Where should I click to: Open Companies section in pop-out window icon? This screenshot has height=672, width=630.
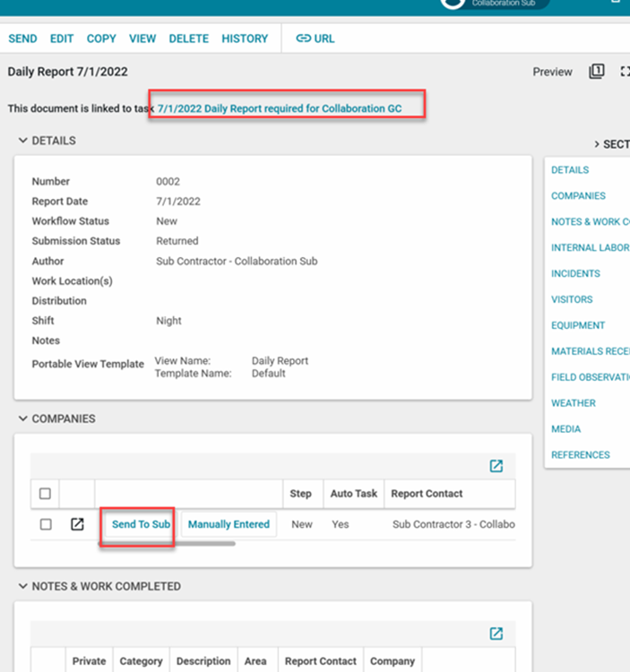pos(496,466)
